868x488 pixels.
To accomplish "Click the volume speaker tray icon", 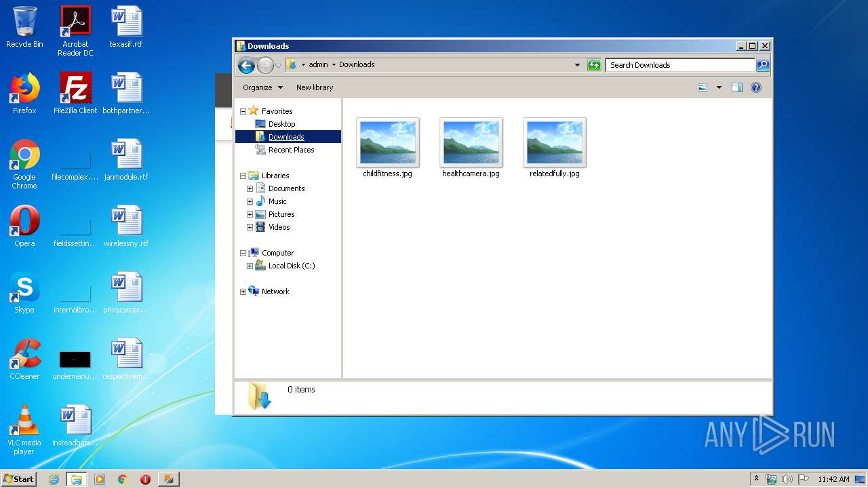I will [787, 479].
